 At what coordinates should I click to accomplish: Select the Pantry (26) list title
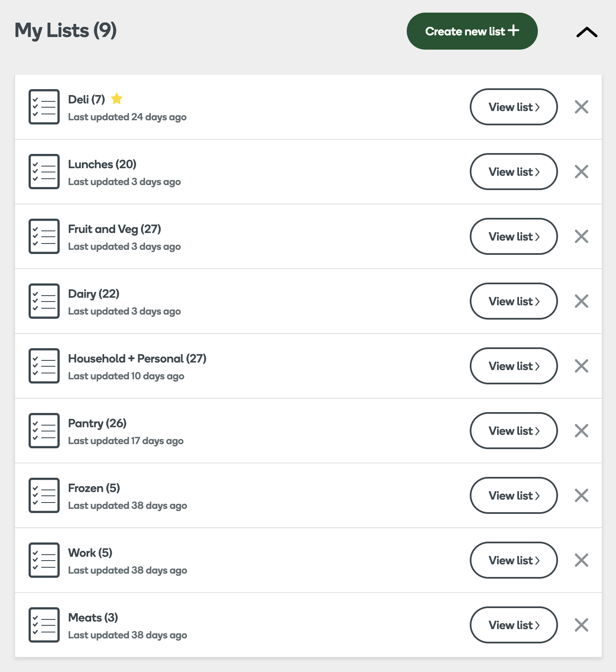[97, 423]
